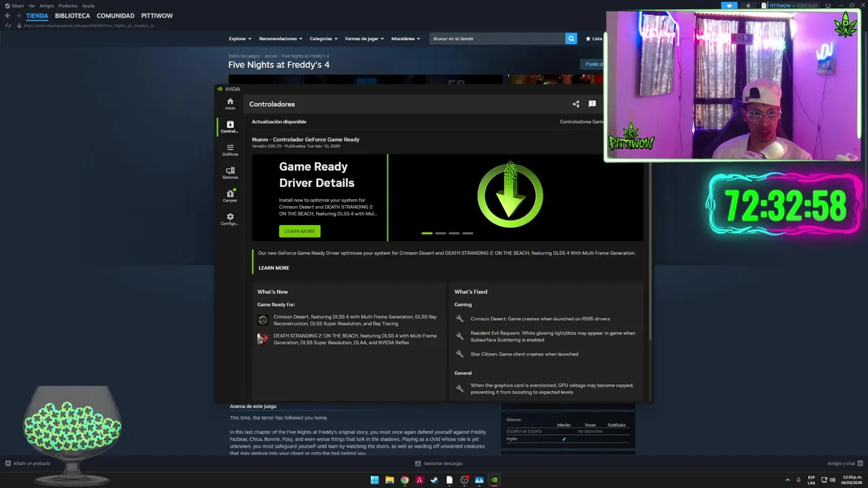Screen dimensions: 868x488
Task: Click Actualización disponible text
Action: pos(279,122)
